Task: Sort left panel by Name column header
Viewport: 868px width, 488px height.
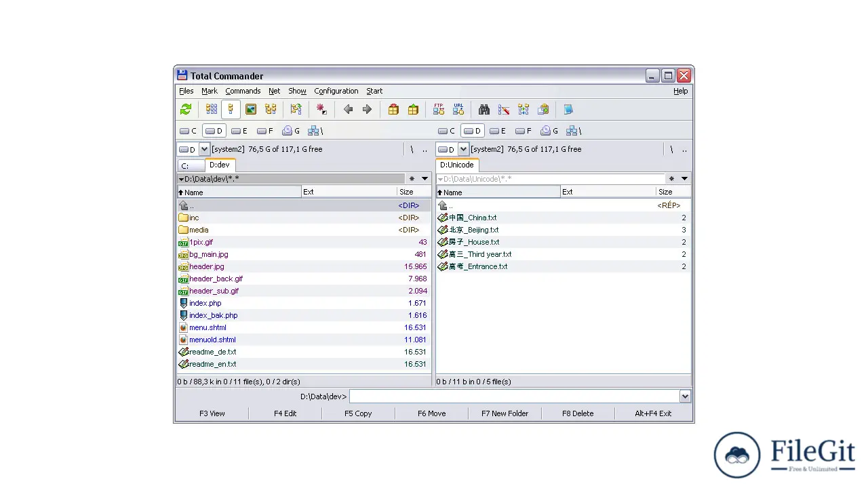Action: tap(239, 192)
